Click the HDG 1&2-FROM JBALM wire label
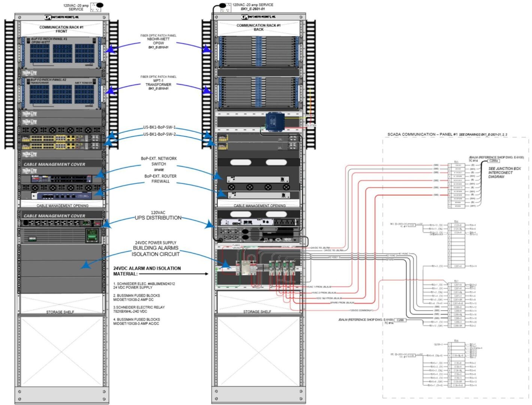This screenshot has height=405, width=532. pos(329,298)
